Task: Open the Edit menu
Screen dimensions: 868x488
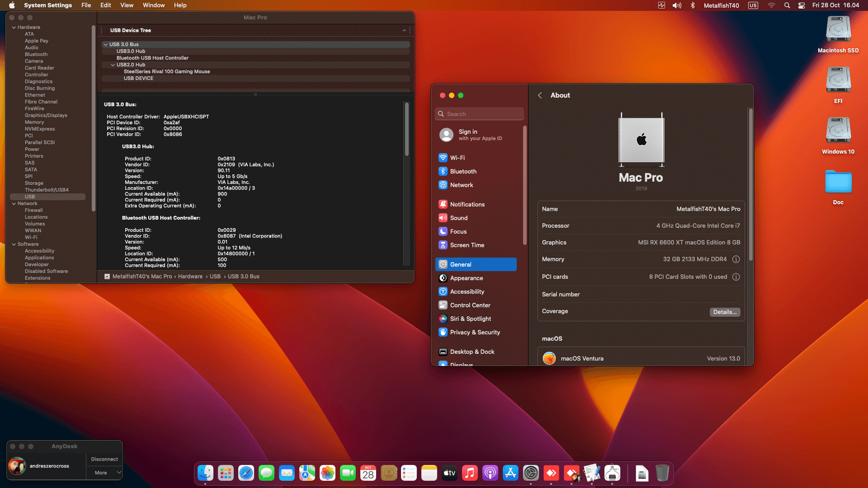Action: [105, 5]
